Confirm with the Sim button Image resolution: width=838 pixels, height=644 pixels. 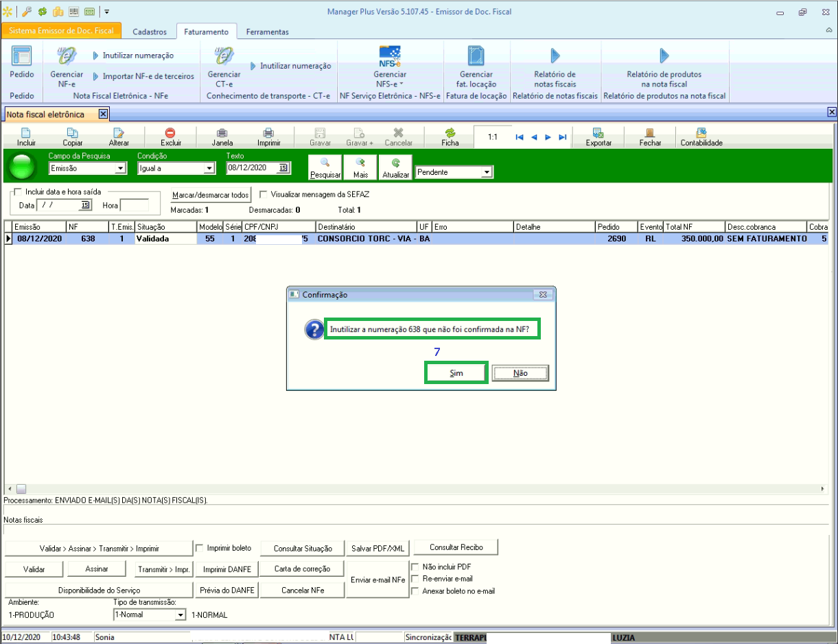[456, 373]
